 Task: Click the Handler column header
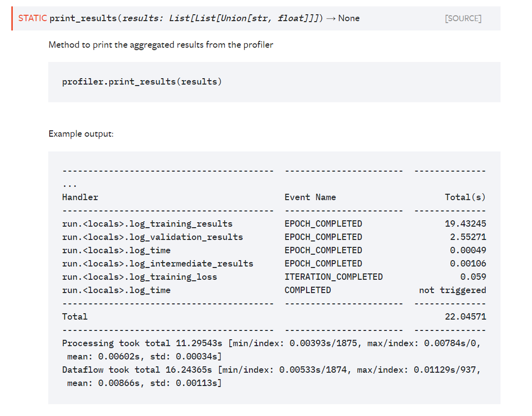point(80,197)
